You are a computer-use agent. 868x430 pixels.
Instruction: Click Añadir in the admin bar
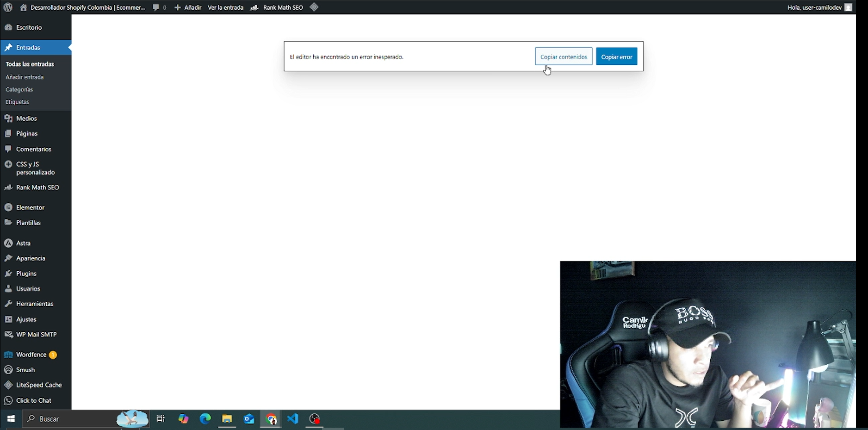point(192,7)
